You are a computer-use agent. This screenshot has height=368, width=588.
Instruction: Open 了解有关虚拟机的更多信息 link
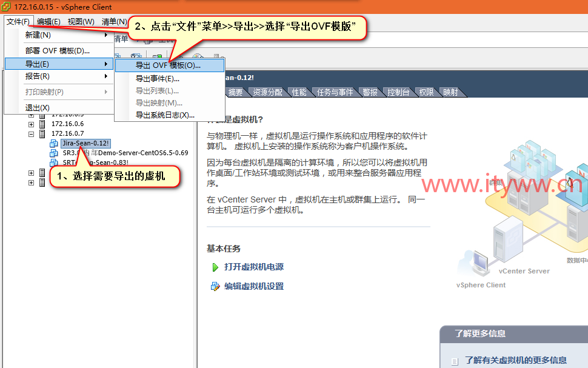coord(516,361)
